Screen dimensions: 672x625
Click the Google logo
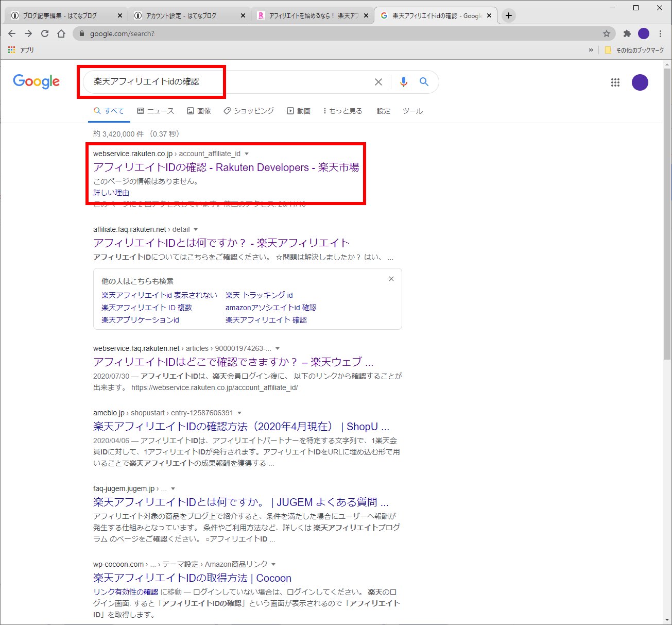[37, 81]
